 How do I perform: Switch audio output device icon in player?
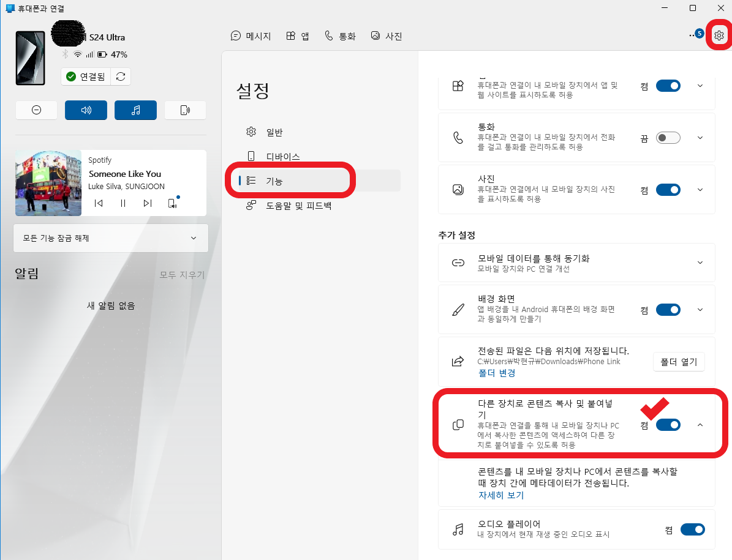point(172,203)
